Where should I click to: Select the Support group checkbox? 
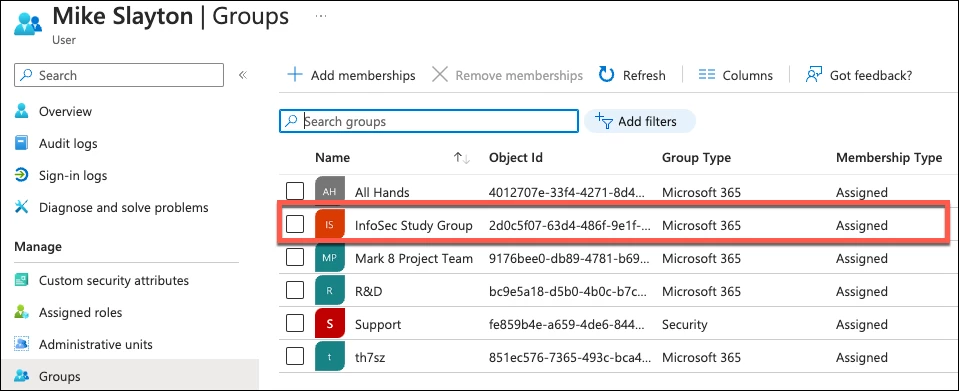coord(295,324)
